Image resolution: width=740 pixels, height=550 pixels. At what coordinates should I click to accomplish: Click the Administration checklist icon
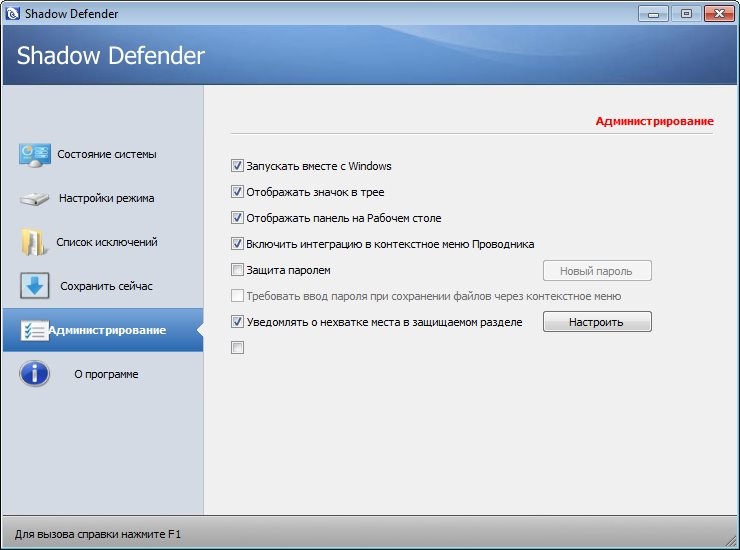tap(35, 330)
